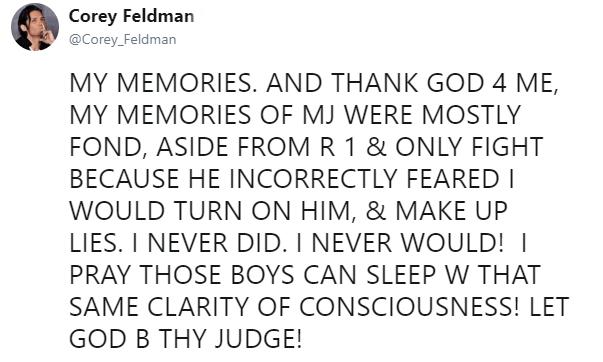Click the word BECAUSE in the tweet
Image resolution: width=603 pixels, height=362 pixels.
pyautogui.click(x=124, y=179)
